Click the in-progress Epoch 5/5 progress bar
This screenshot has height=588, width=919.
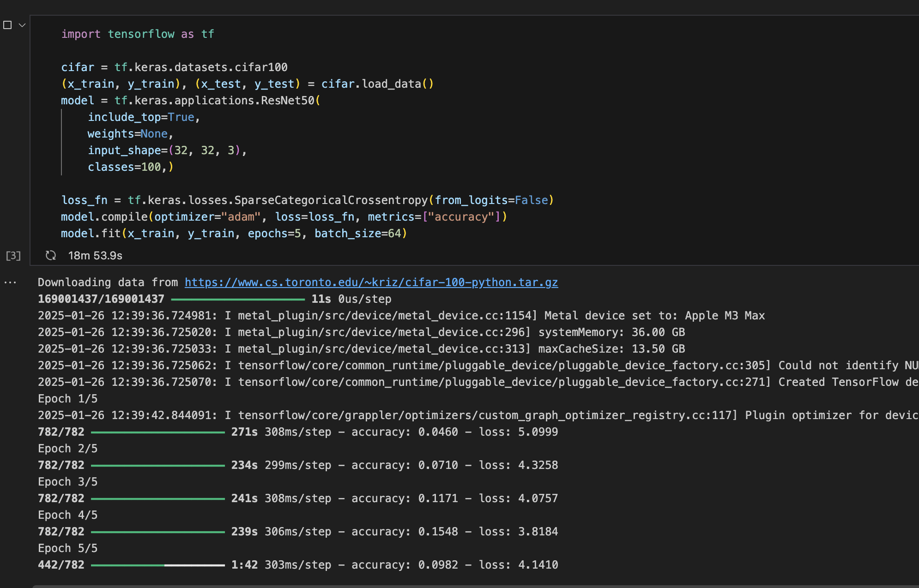point(158,565)
